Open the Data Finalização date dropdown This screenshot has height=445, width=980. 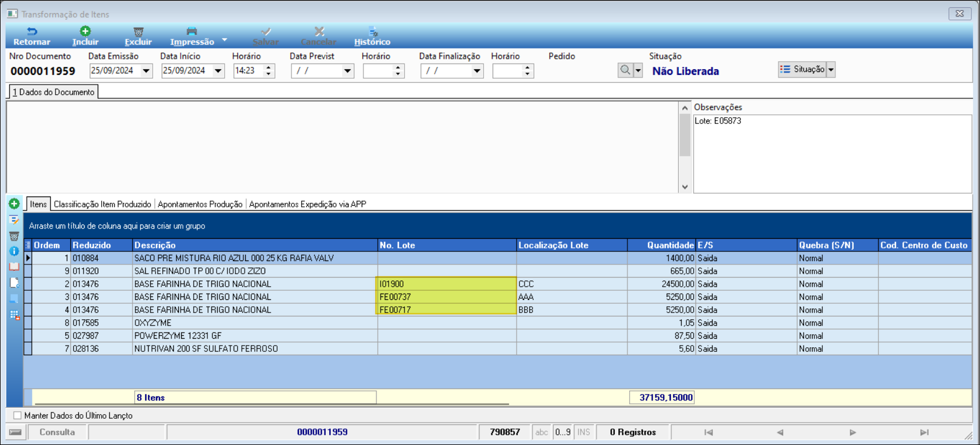coord(477,71)
